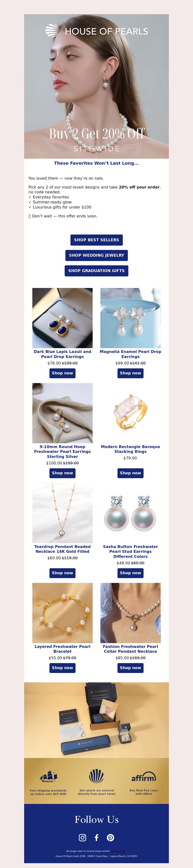View the Layered Freshwater Pearl Bracelet image
Viewport: 193px width, 868px height.
62,613
